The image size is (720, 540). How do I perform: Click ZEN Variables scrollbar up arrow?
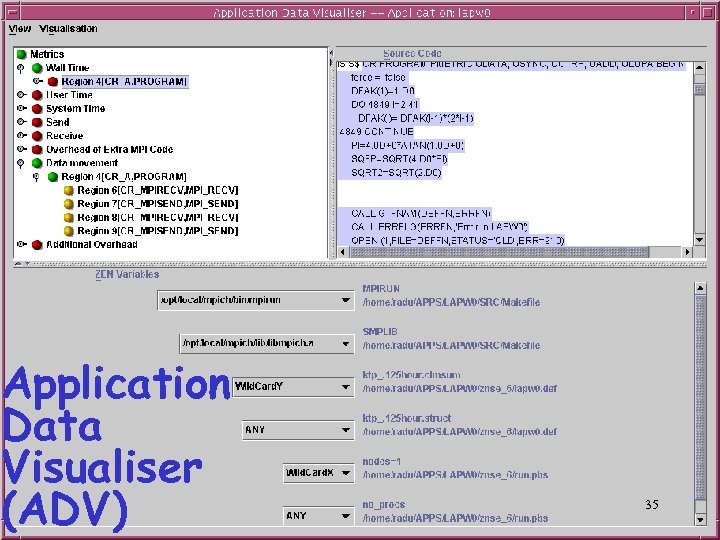coord(700,288)
